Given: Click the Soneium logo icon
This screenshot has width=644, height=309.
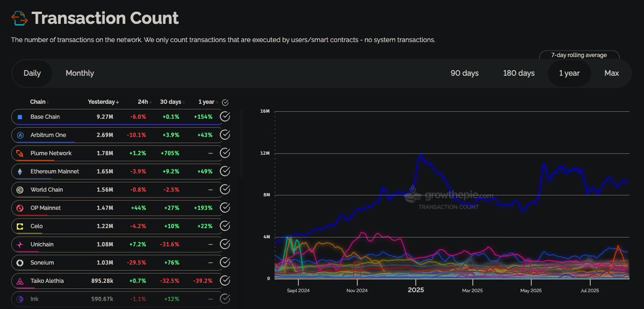Looking at the screenshot, I should [20, 263].
